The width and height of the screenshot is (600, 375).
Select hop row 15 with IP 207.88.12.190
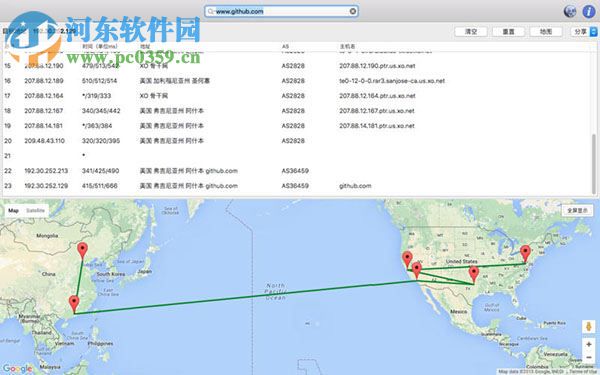[297, 66]
